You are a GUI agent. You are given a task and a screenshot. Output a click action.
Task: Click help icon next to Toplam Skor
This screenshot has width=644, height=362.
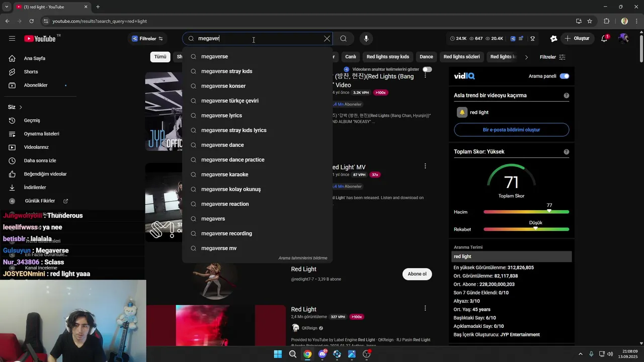point(567,152)
